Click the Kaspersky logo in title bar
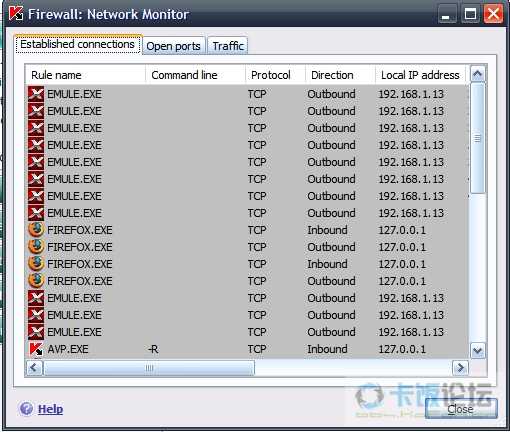 pos(16,14)
